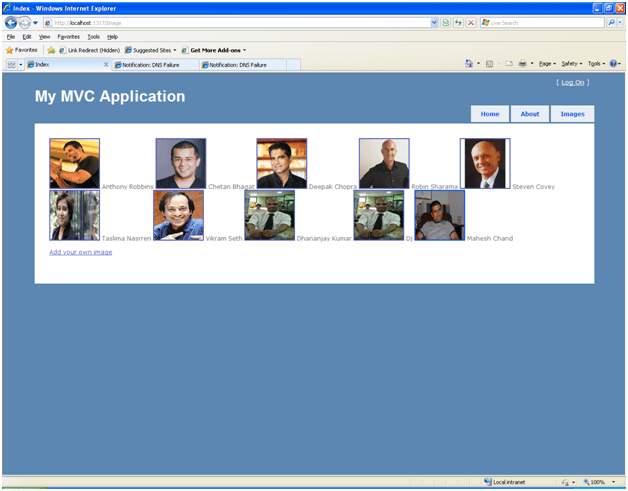This screenshot has width=628, height=491.
Task: Open the Images navigation tab
Action: [572, 114]
